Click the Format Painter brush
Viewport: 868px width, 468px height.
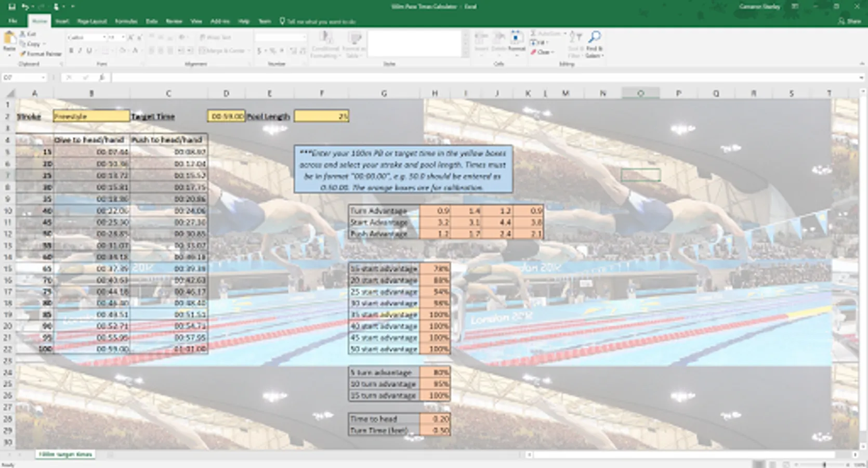coord(41,54)
